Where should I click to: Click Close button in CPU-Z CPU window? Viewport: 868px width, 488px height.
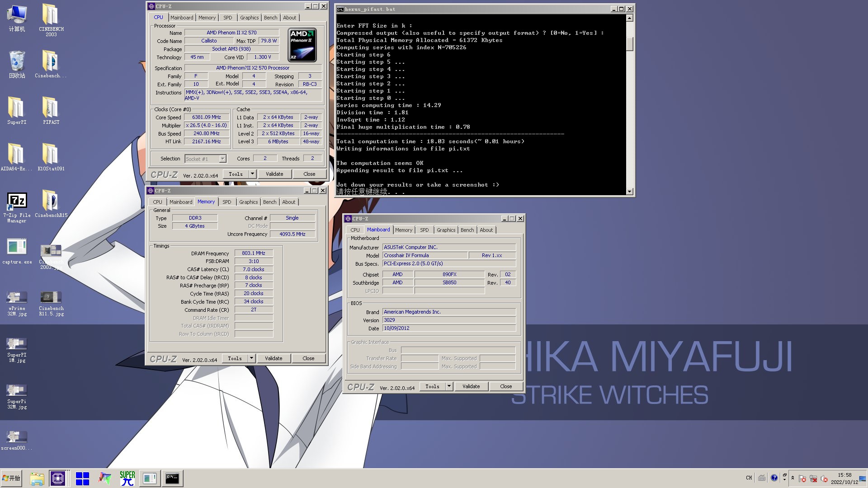point(309,174)
